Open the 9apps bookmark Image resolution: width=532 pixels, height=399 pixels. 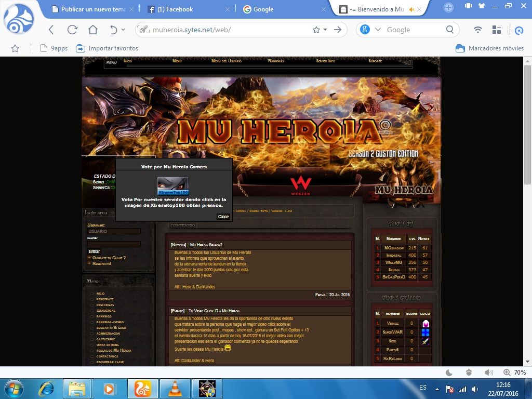click(54, 48)
